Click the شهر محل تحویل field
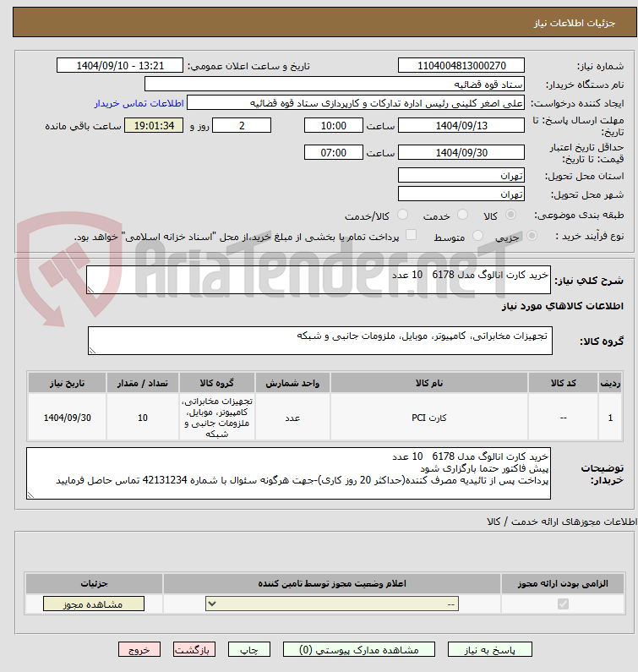 [461, 194]
